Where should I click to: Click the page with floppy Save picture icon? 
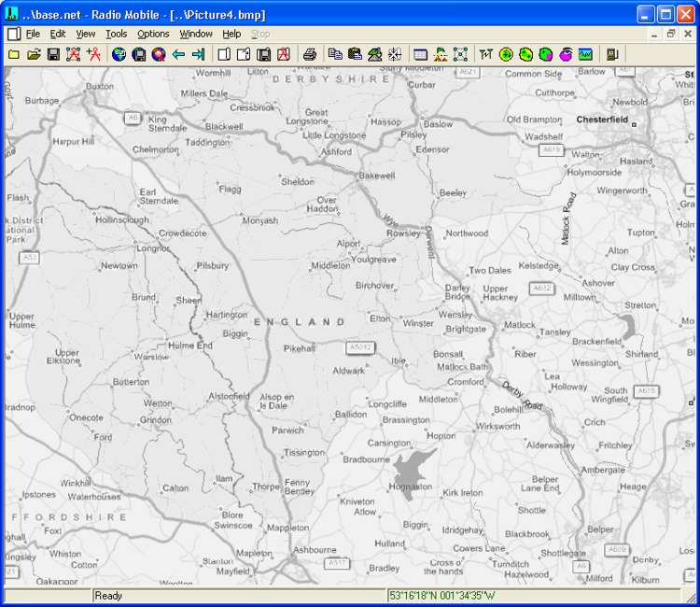pyautogui.click(x=264, y=54)
